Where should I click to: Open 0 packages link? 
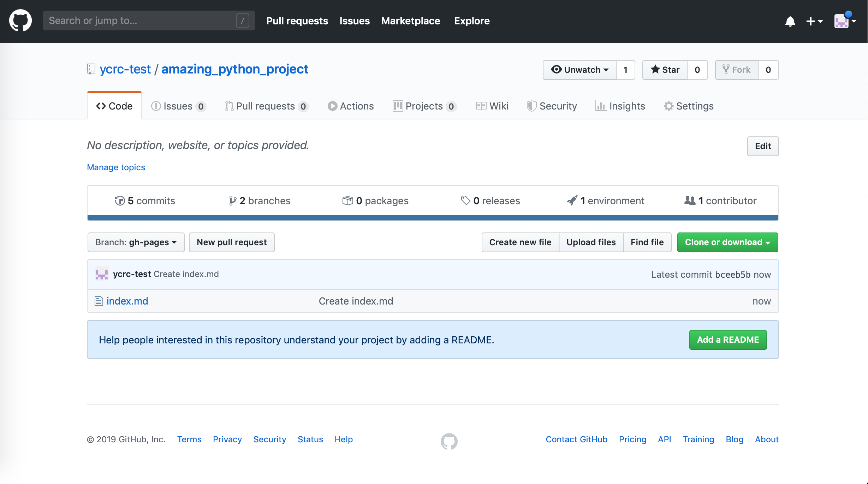tap(375, 201)
